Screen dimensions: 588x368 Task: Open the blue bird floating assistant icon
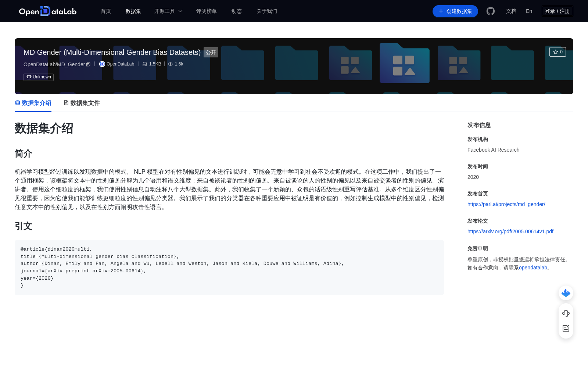tap(566, 293)
